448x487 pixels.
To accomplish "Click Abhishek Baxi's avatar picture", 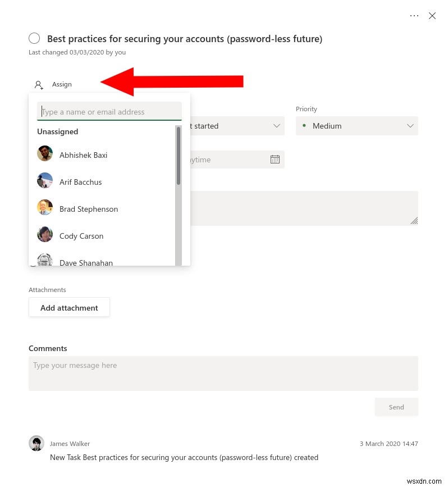I will (x=45, y=153).
